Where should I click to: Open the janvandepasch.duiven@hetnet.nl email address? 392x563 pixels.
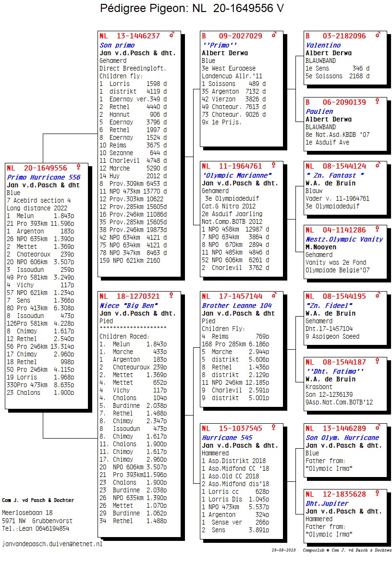pyautogui.click(x=52, y=544)
